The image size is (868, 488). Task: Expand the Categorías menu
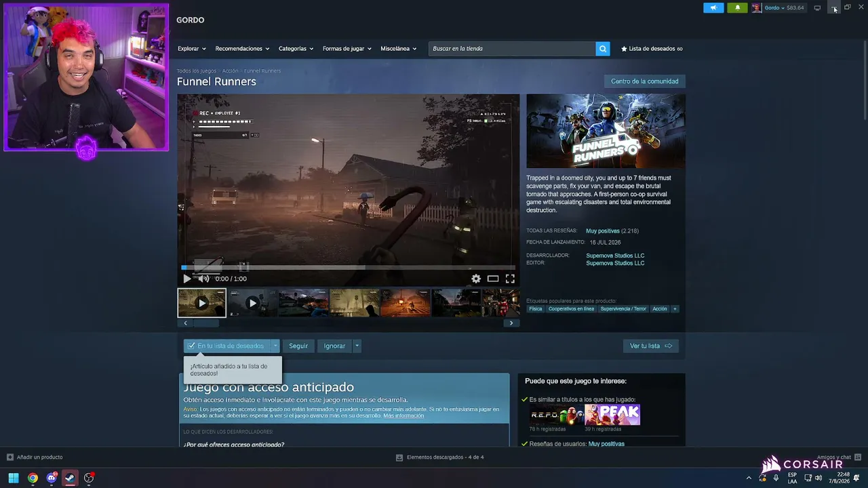[296, 49]
